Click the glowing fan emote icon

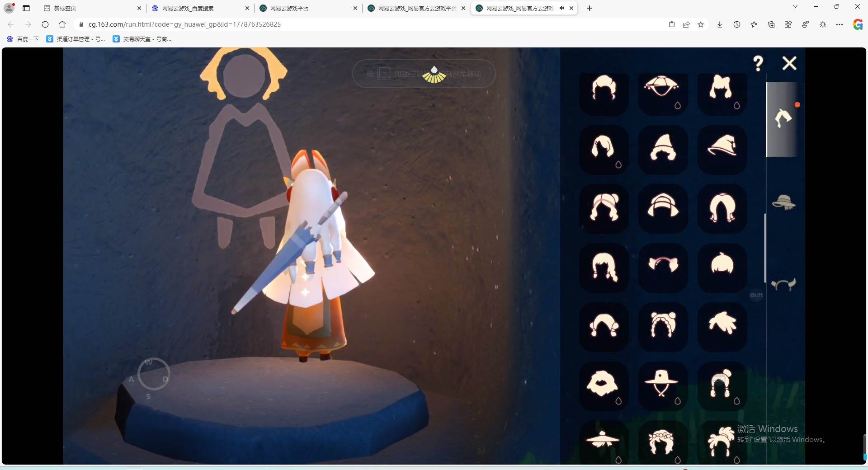434,75
